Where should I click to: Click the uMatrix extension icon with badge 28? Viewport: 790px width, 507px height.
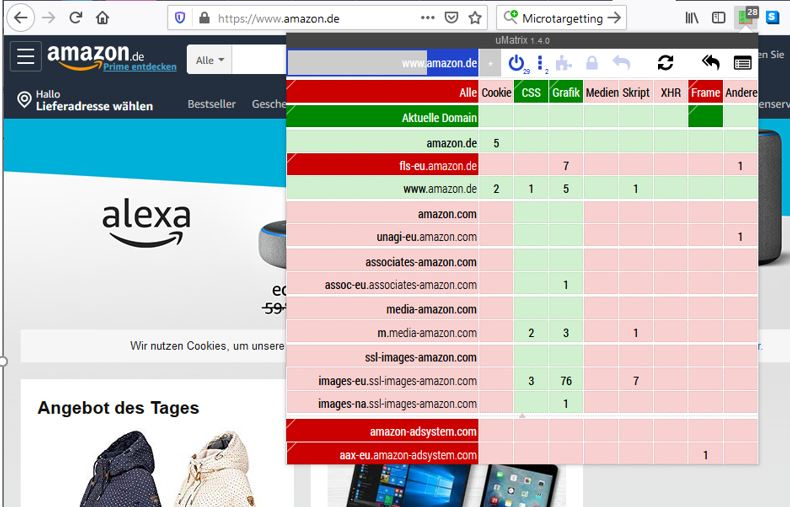click(x=746, y=17)
